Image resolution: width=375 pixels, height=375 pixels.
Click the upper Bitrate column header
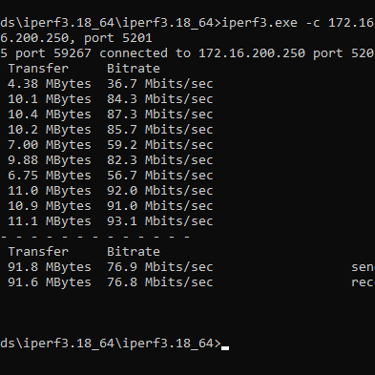click(x=133, y=68)
